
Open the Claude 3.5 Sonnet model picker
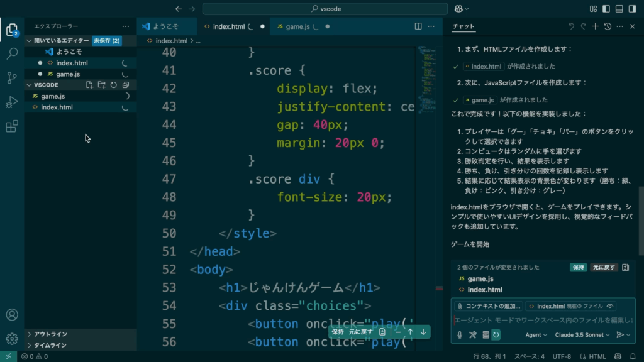(583, 335)
